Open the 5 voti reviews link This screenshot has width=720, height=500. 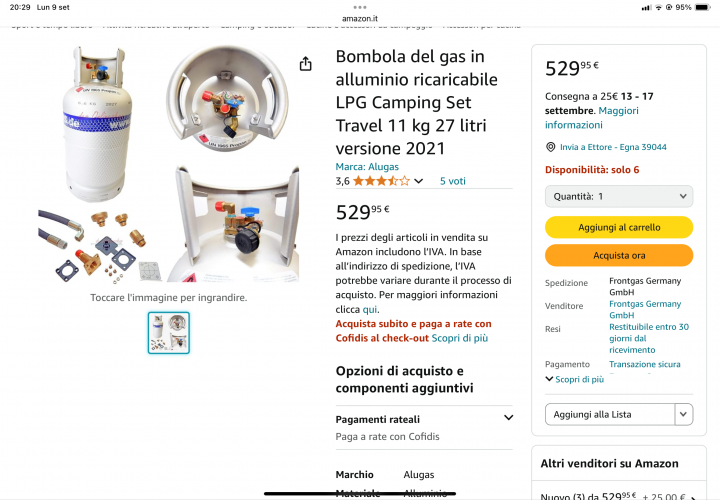[x=452, y=181]
